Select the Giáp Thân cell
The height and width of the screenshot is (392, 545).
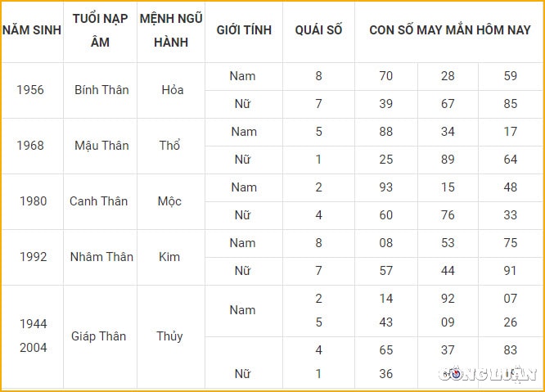pyautogui.click(x=99, y=336)
